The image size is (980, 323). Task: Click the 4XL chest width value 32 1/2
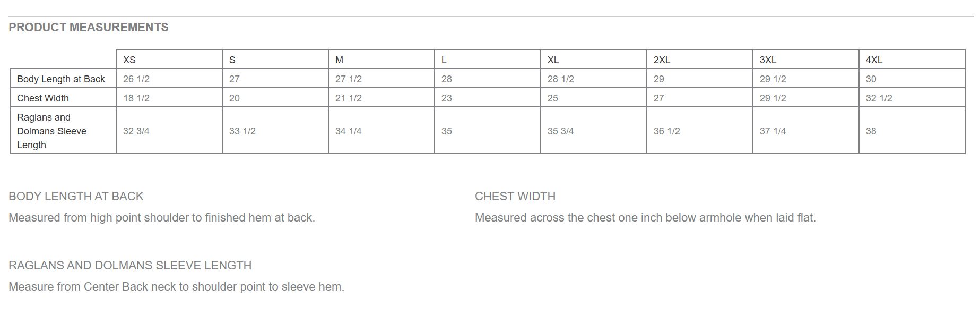tap(879, 98)
